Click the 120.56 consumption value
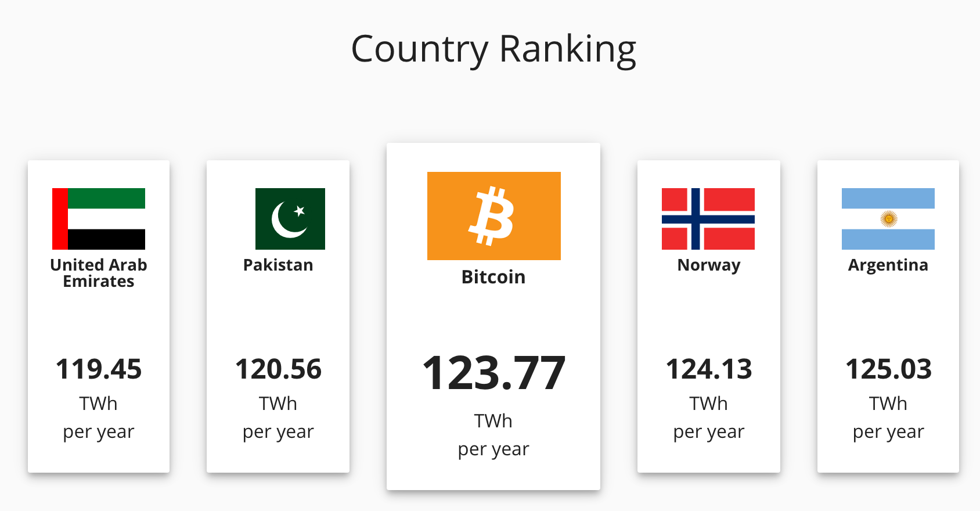980x511 pixels. [x=278, y=369]
